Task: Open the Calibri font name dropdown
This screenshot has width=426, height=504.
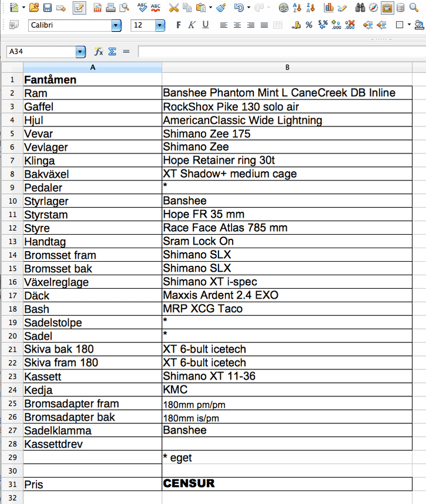Action: tap(116, 25)
